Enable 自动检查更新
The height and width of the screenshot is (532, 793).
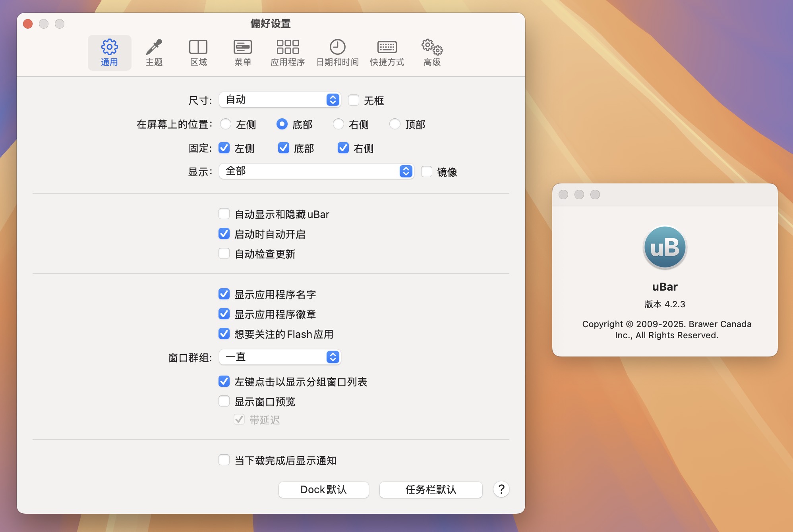click(224, 254)
